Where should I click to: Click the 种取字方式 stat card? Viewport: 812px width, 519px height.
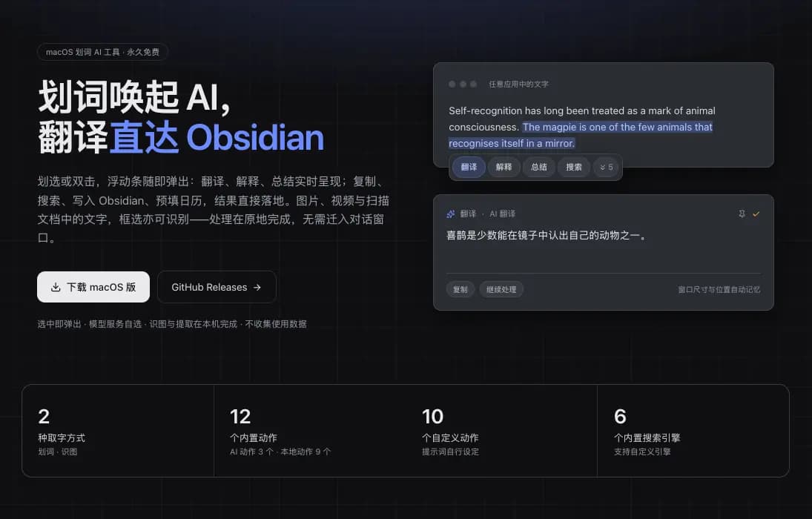(118, 431)
